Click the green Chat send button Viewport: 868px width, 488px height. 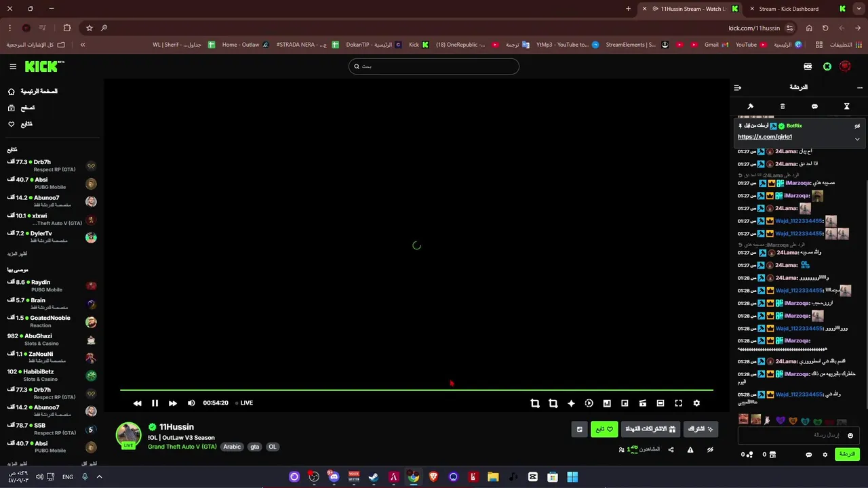click(x=848, y=454)
